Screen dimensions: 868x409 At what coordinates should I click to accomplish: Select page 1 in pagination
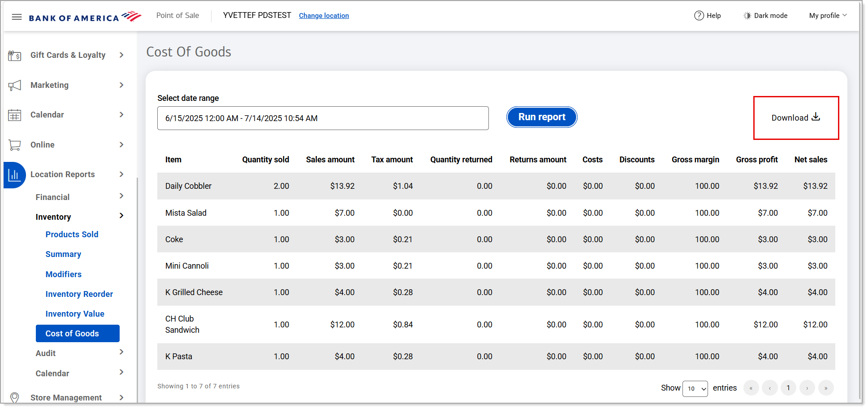788,388
